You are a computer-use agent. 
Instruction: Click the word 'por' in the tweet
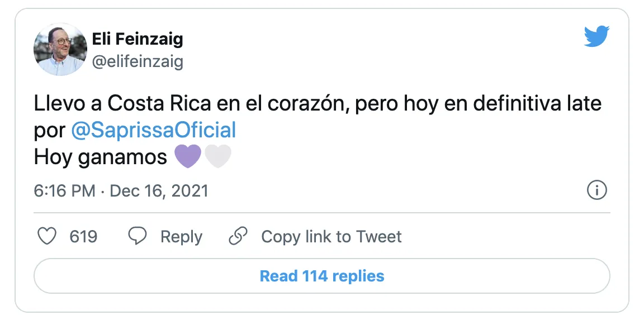point(50,131)
